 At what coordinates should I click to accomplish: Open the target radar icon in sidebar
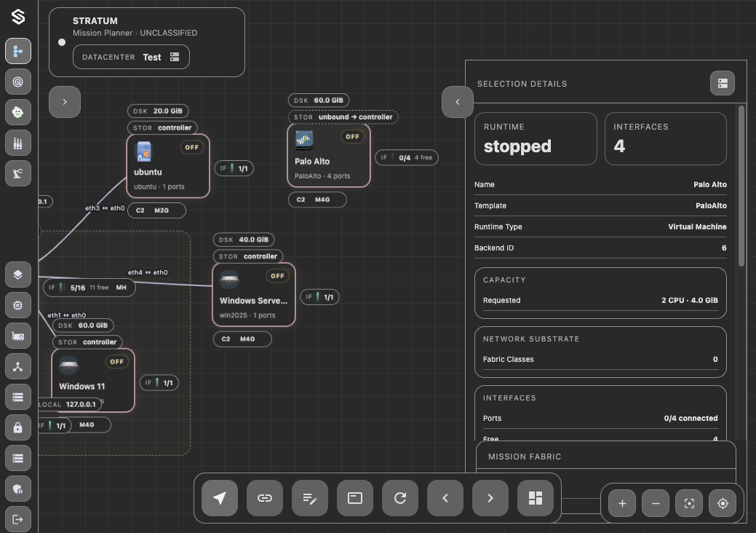(18, 82)
